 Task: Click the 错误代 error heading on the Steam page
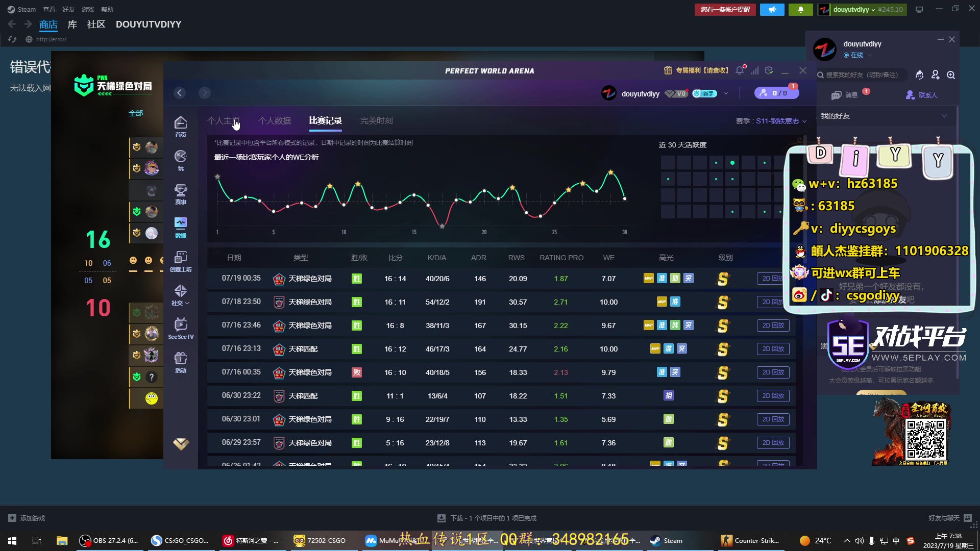[x=31, y=67]
